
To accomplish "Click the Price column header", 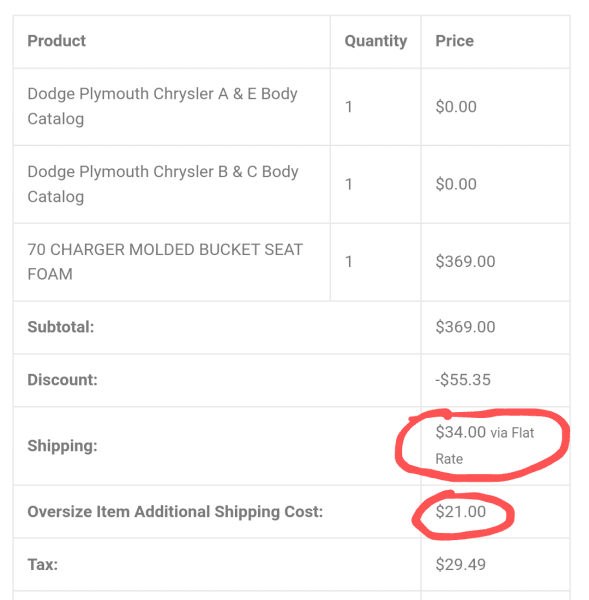I will click(x=454, y=41).
